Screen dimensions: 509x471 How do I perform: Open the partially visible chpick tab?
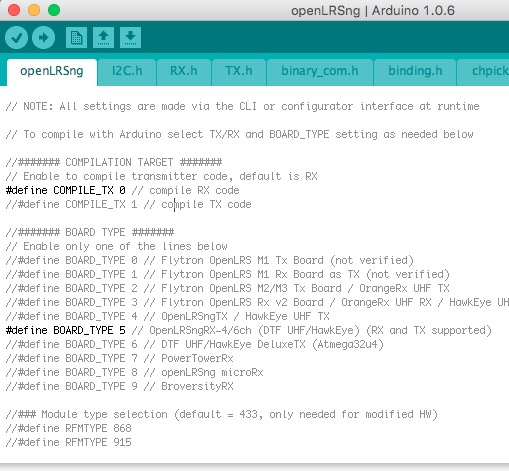click(483, 72)
